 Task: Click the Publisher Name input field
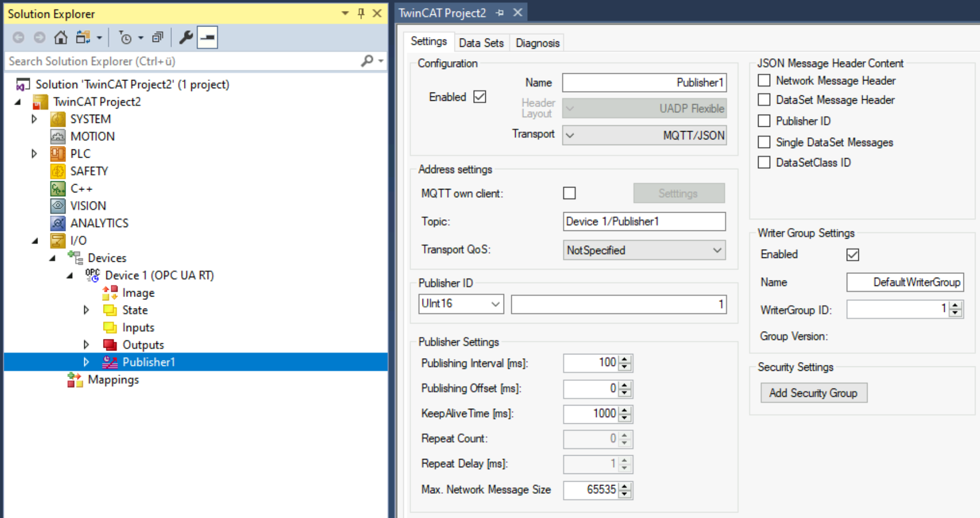(644, 83)
